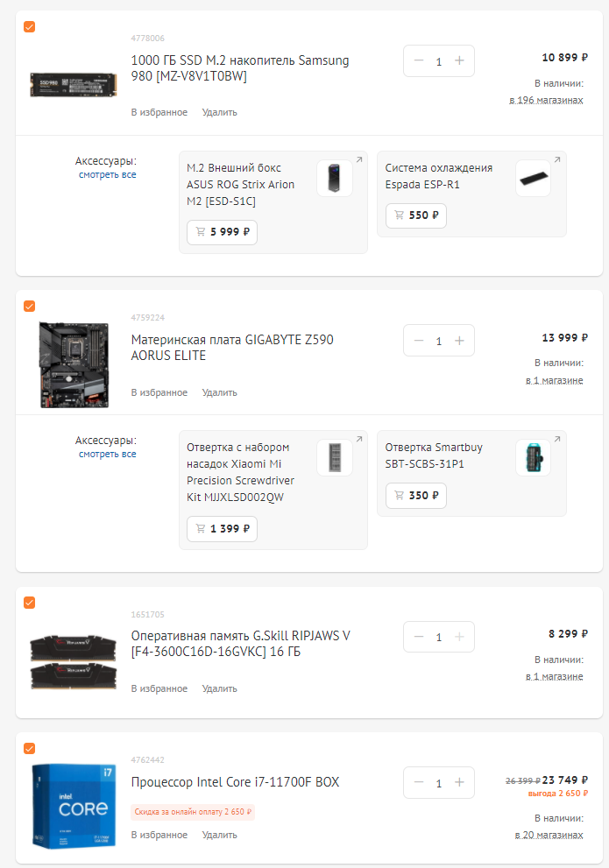Expand SSD accessories via 'смотреть все'

click(107, 174)
